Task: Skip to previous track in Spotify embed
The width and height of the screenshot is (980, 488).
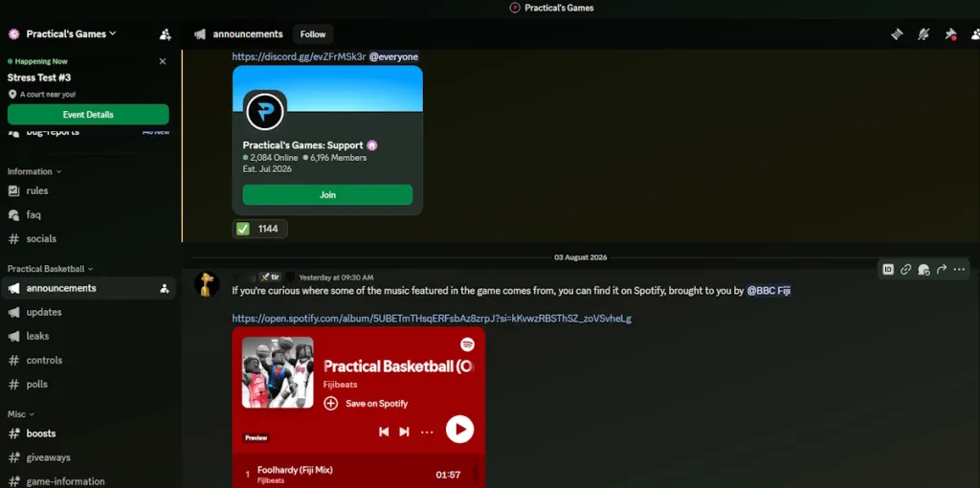Action: 384,432
